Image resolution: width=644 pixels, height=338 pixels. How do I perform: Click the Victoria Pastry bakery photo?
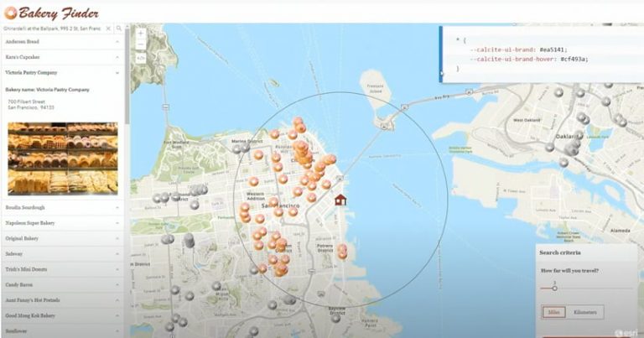(63, 159)
